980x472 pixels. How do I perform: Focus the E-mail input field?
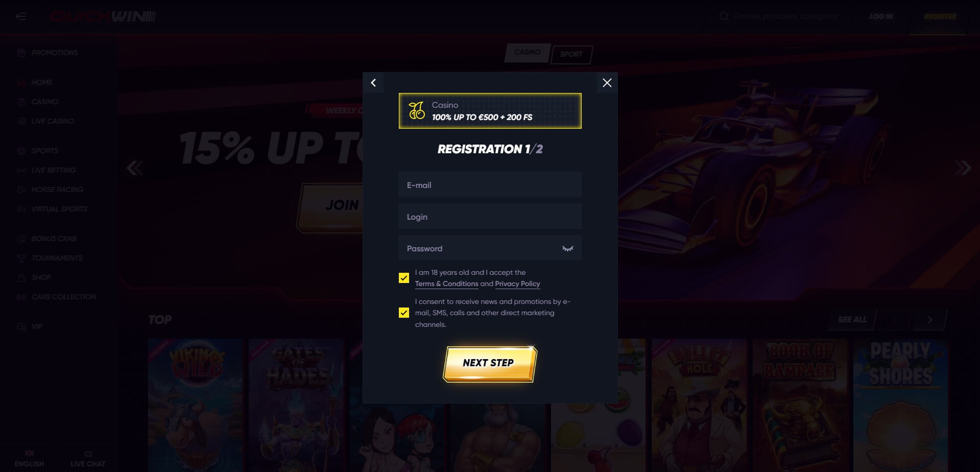pos(490,185)
